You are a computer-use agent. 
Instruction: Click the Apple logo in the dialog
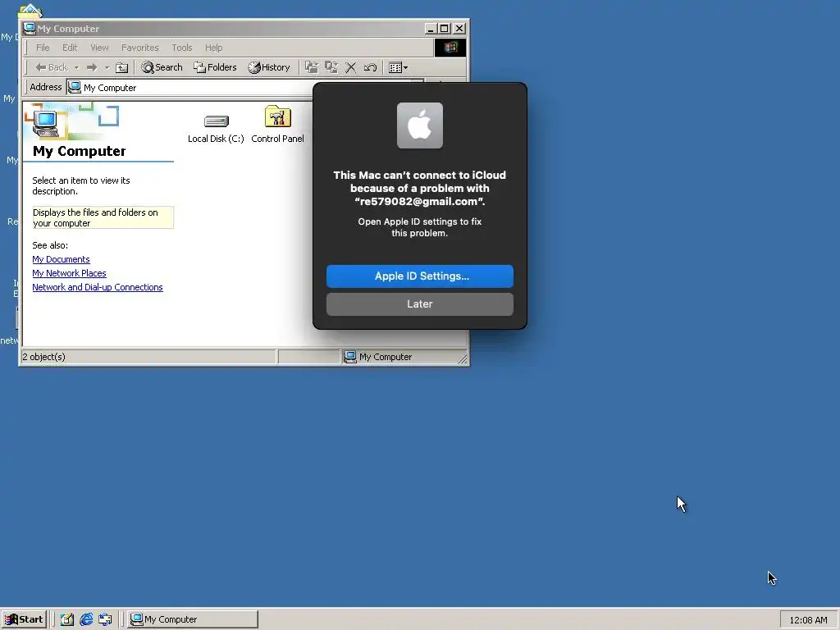coord(420,126)
